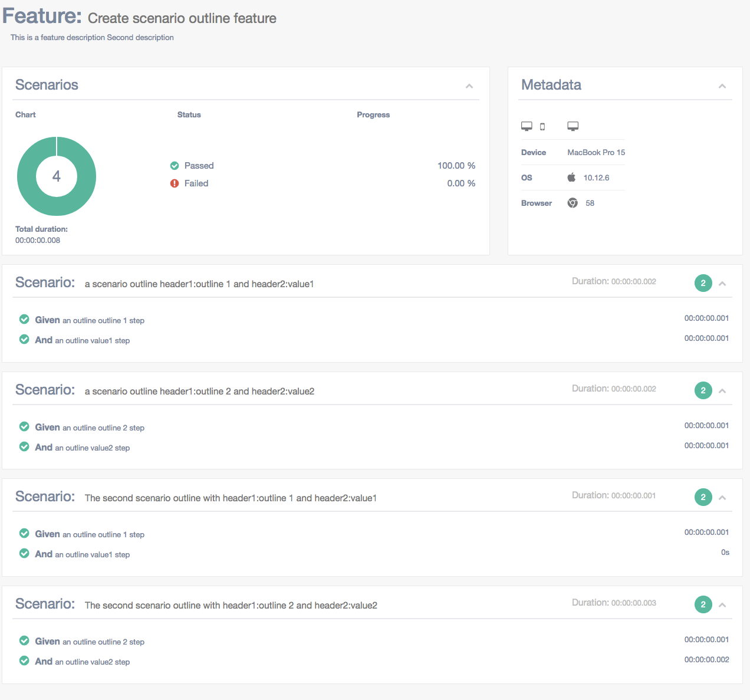The width and height of the screenshot is (750, 700).
Task: Click the 'Metadata' panel heading
Action: [551, 85]
